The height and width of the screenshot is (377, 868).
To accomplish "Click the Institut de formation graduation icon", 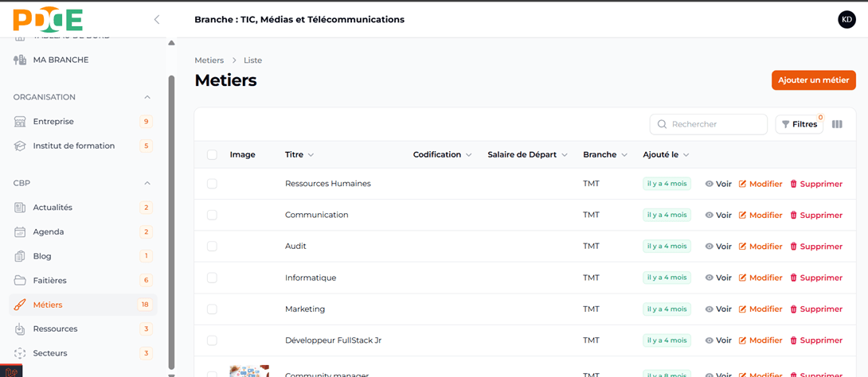I will pyautogui.click(x=20, y=146).
